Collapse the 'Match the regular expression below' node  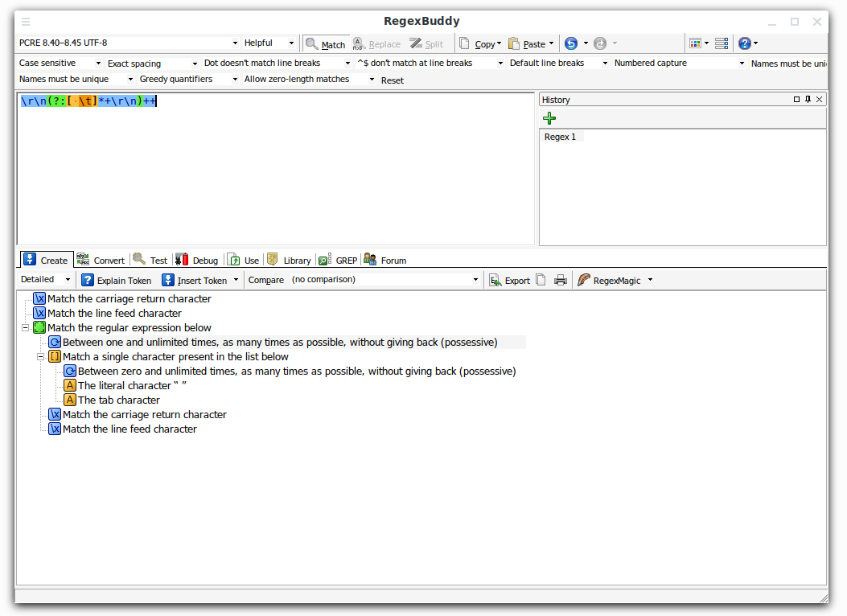pyautogui.click(x=25, y=327)
